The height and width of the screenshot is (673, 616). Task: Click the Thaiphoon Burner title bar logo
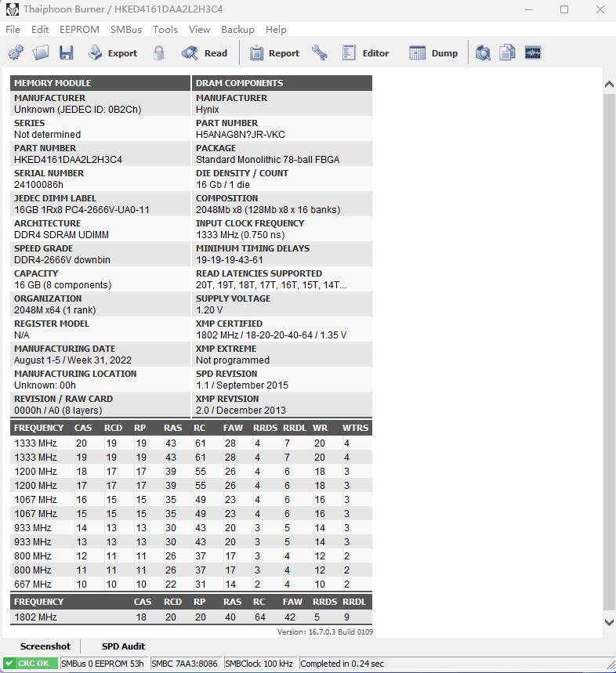(12, 9)
